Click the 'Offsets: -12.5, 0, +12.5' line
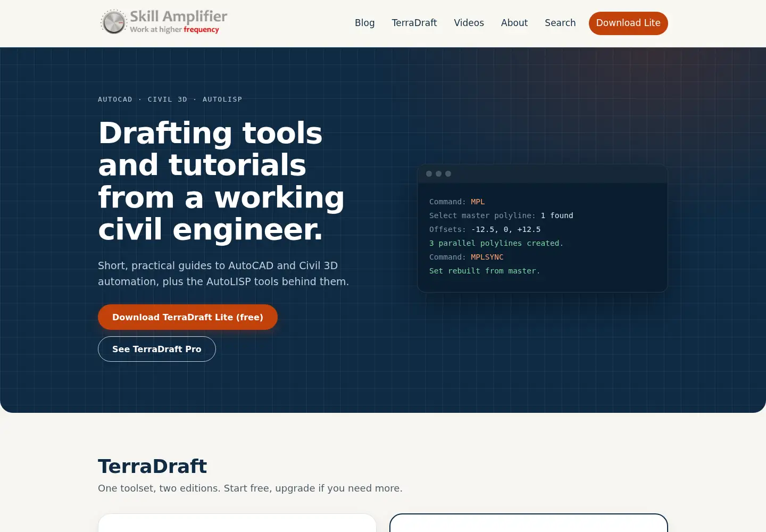Image resolution: width=766 pixels, height=532 pixels. click(485, 229)
